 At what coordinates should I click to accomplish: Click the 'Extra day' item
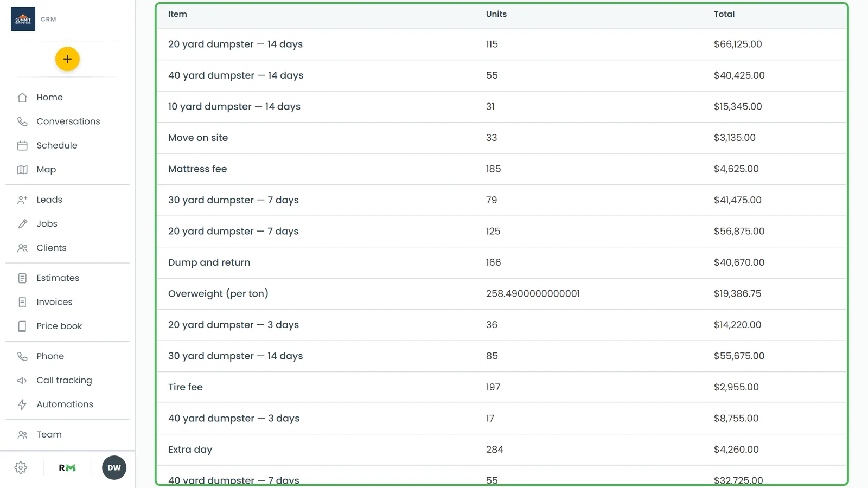coord(190,450)
